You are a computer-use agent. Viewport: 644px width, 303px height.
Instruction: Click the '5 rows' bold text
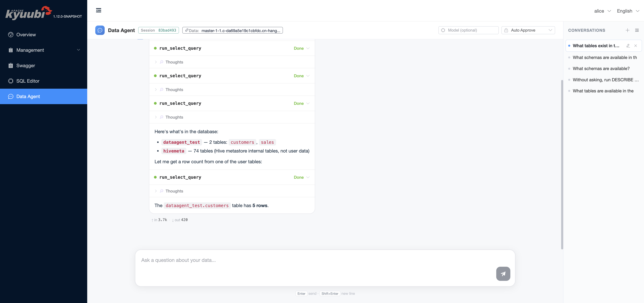[x=260, y=206]
